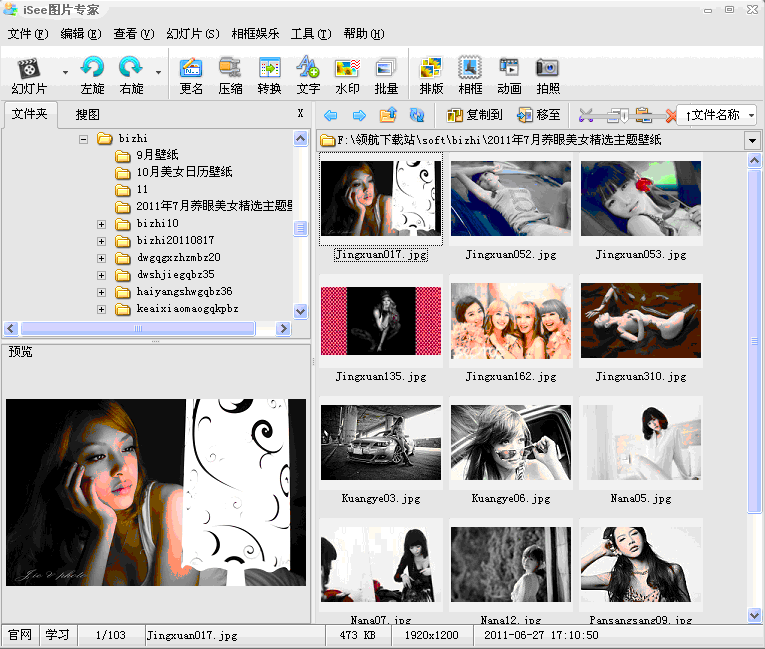Click the folder tree horizontal scrollbar thumb
The image size is (765, 649).
click(x=138, y=328)
